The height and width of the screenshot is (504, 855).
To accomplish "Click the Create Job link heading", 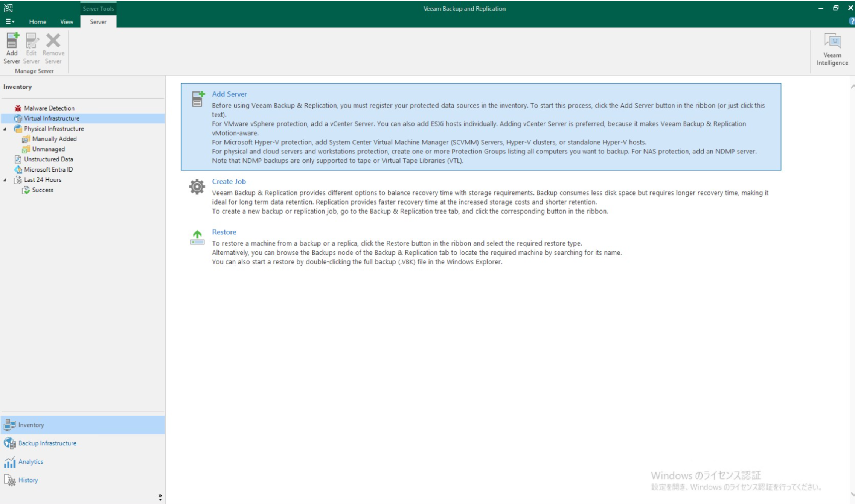I will (229, 181).
